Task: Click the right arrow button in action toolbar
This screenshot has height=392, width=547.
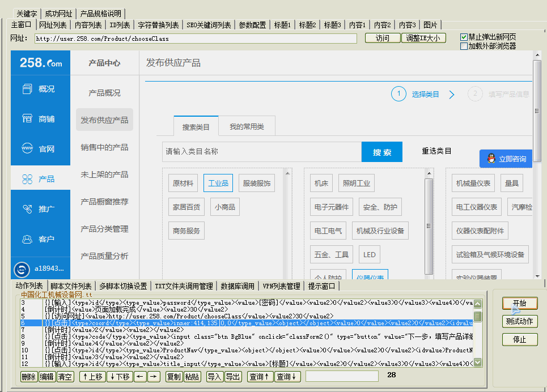Action: click(154, 377)
